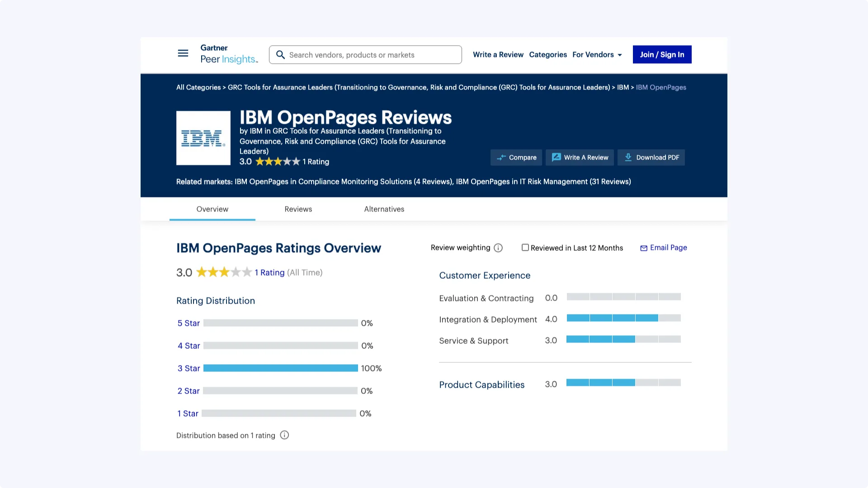Click the Join / Sign In button
This screenshot has height=488, width=868.
click(662, 55)
